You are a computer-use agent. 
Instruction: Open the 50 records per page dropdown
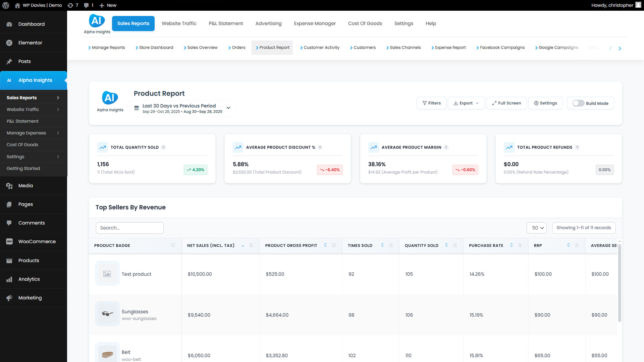tap(537, 228)
